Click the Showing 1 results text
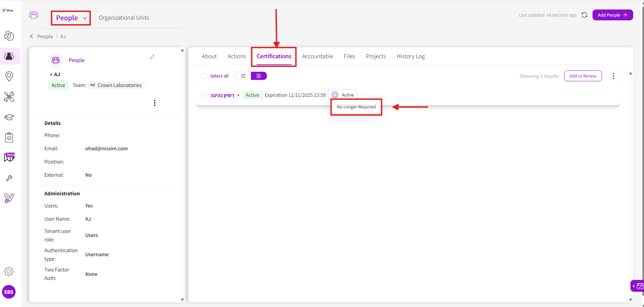The width and height of the screenshot is (644, 307). pyautogui.click(x=539, y=76)
